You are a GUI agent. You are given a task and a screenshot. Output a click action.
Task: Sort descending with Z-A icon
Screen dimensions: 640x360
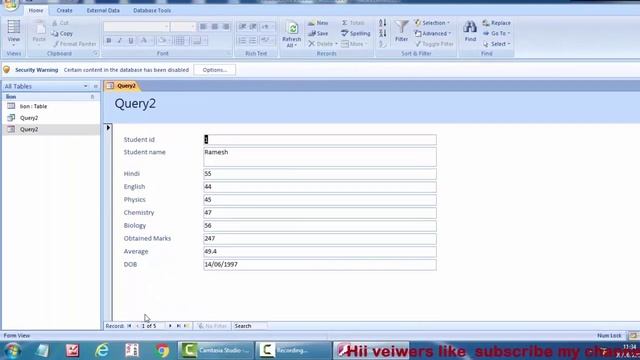pos(382,33)
